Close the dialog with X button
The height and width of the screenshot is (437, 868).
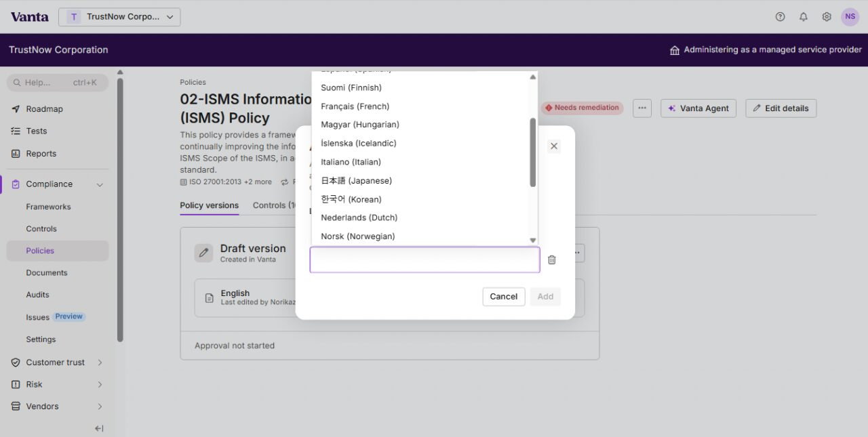tap(554, 146)
